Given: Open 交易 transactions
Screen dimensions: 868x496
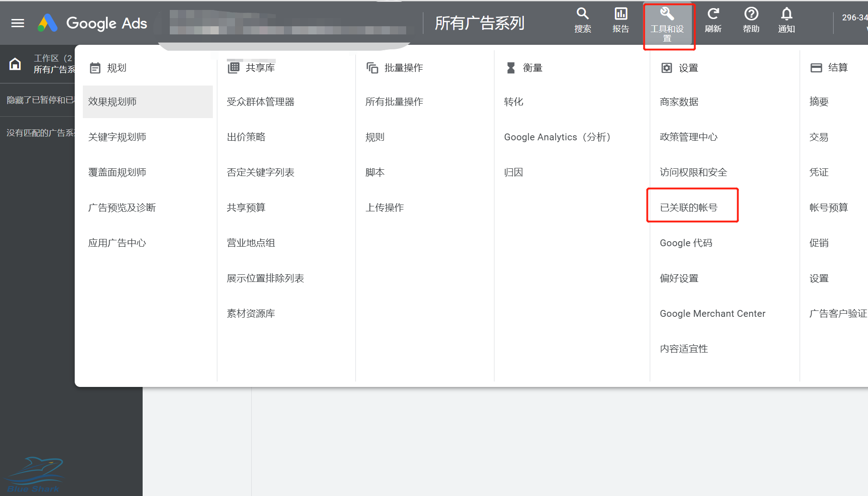Looking at the screenshot, I should point(819,137).
